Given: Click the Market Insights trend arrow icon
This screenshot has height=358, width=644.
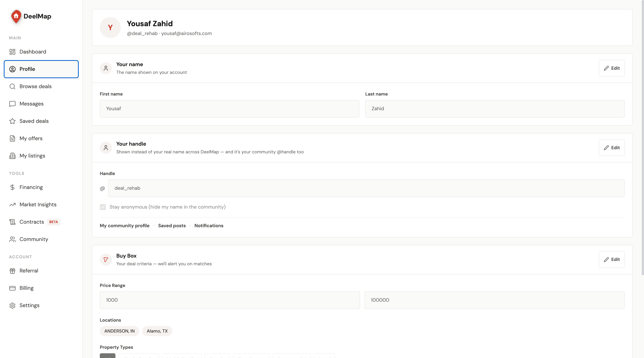Looking at the screenshot, I should [12, 205].
